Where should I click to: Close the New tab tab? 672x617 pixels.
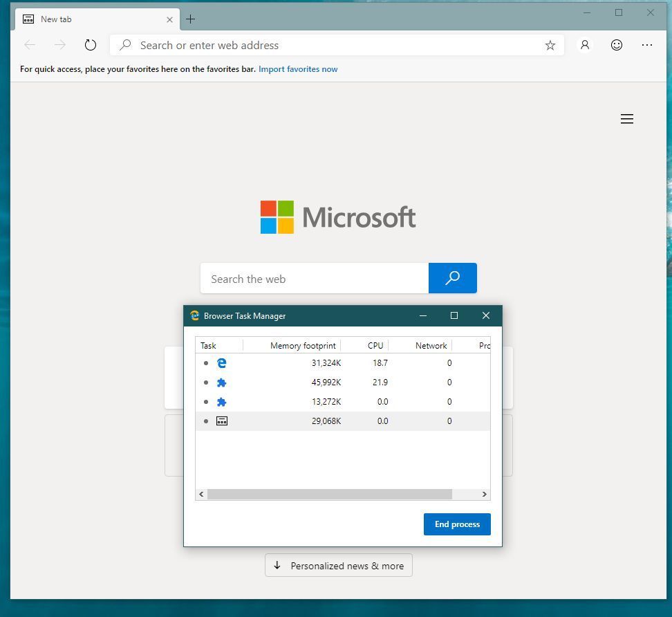[169, 20]
